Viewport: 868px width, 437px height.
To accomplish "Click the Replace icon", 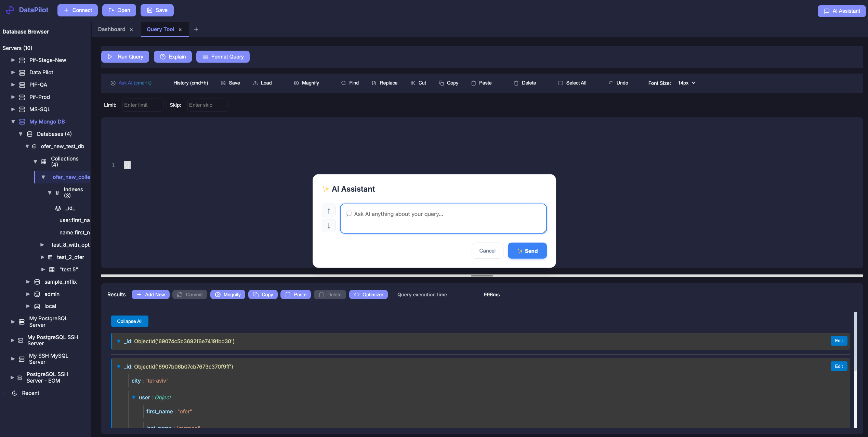I will click(x=374, y=83).
